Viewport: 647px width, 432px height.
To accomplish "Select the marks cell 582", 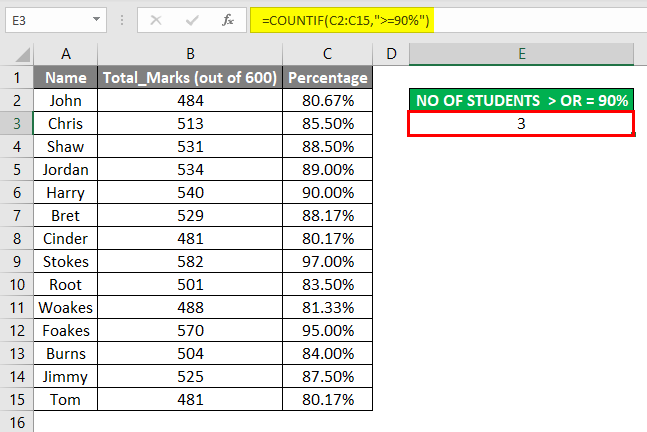I will pyautogui.click(x=190, y=261).
